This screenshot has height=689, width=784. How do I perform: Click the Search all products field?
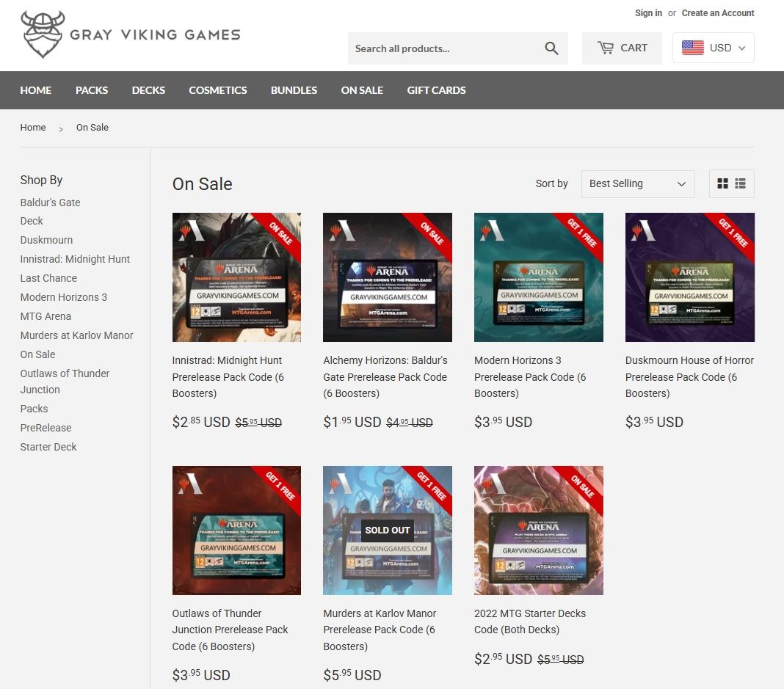coord(445,48)
